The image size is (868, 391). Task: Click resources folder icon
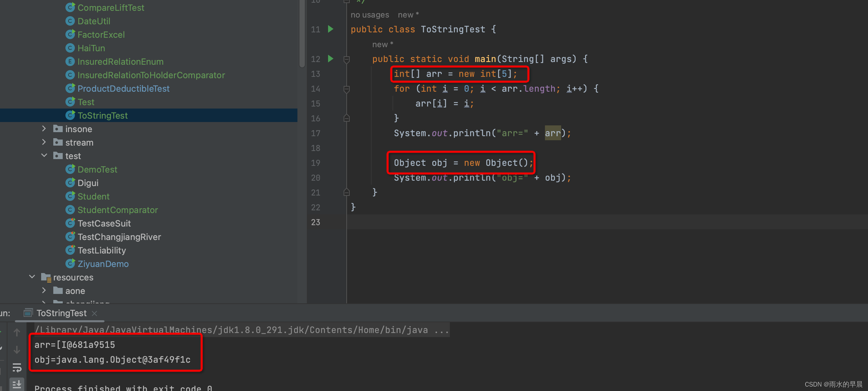46,277
